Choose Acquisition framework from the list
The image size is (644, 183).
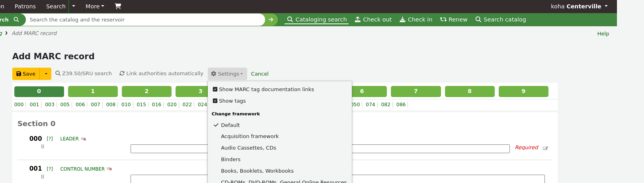tap(250, 136)
